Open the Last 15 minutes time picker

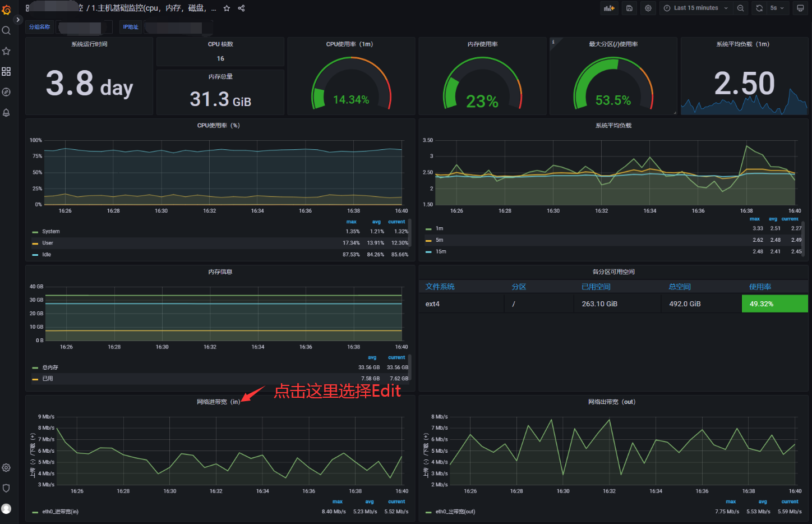(x=696, y=8)
